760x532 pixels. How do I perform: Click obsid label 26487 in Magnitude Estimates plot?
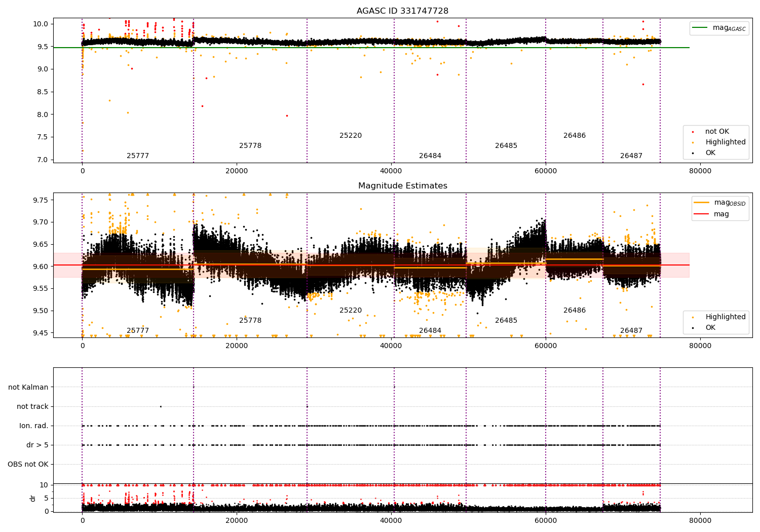coord(631,331)
